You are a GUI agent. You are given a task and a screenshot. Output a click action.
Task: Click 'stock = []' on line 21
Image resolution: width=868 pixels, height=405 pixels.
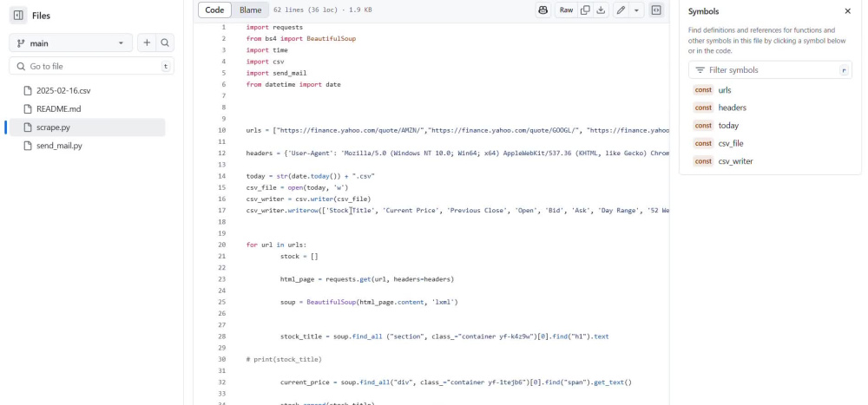[x=299, y=257]
